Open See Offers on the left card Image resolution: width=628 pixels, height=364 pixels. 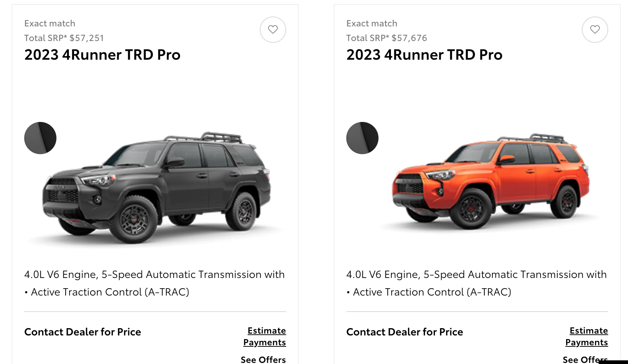(263, 360)
